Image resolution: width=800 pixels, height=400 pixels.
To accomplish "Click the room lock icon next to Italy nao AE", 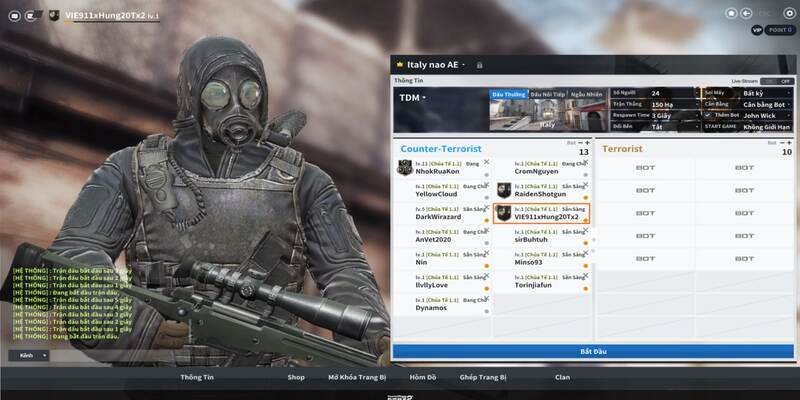I will coord(479,65).
